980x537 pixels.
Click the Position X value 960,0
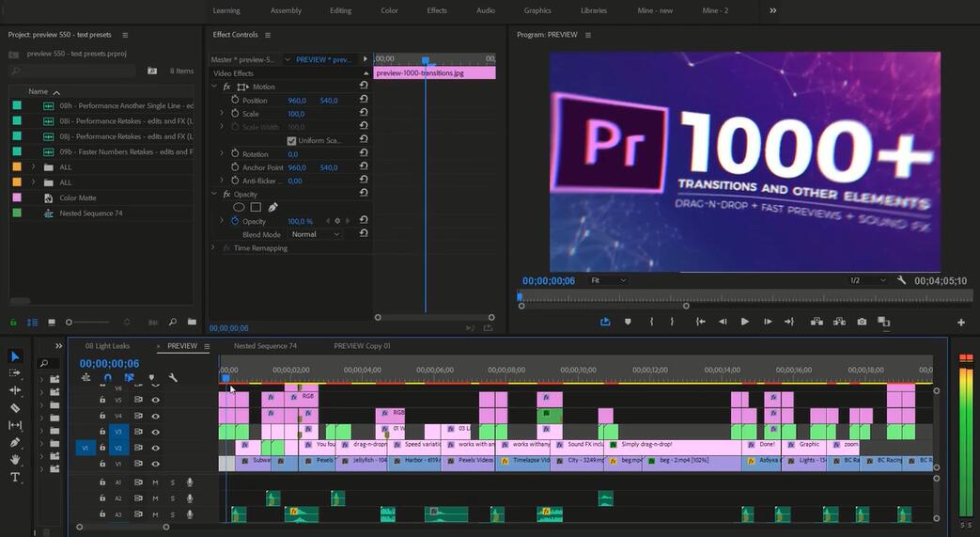click(x=297, y=100)
